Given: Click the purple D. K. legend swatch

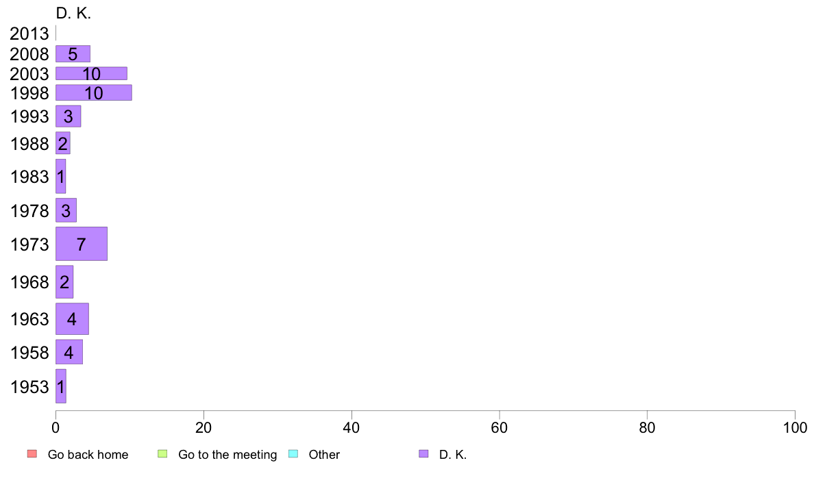Looking at the screenshot, I should [x=423, y=453].
